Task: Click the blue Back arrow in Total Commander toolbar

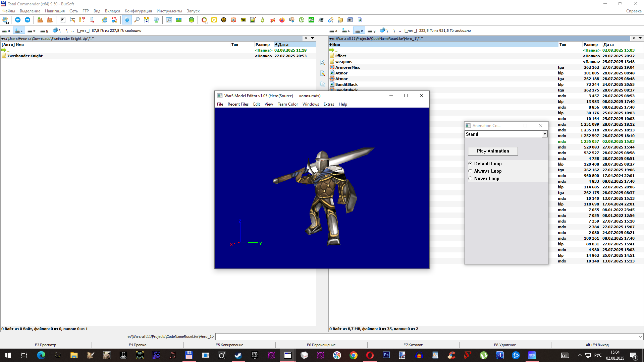Action: point(18,20)
